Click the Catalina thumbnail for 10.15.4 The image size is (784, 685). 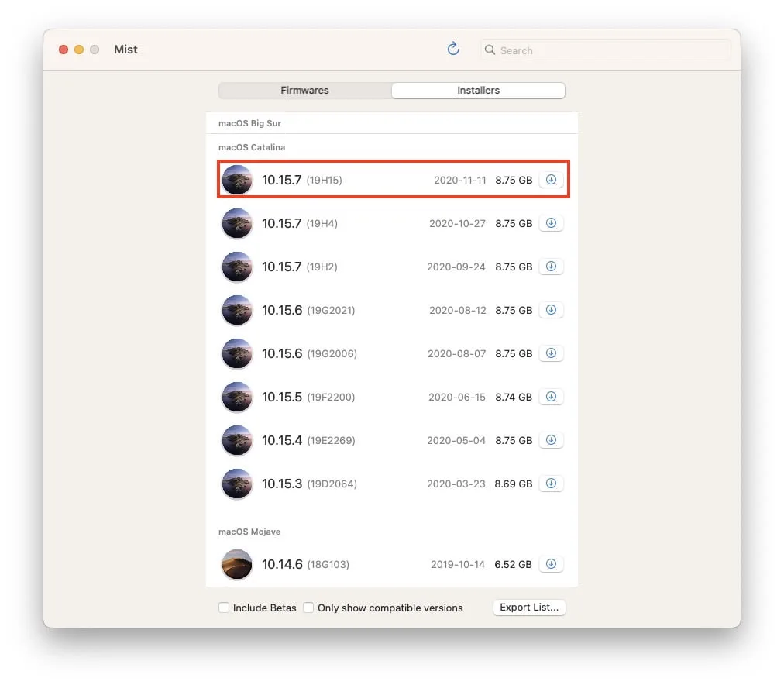pyautogui.click(x=237, y=440)
